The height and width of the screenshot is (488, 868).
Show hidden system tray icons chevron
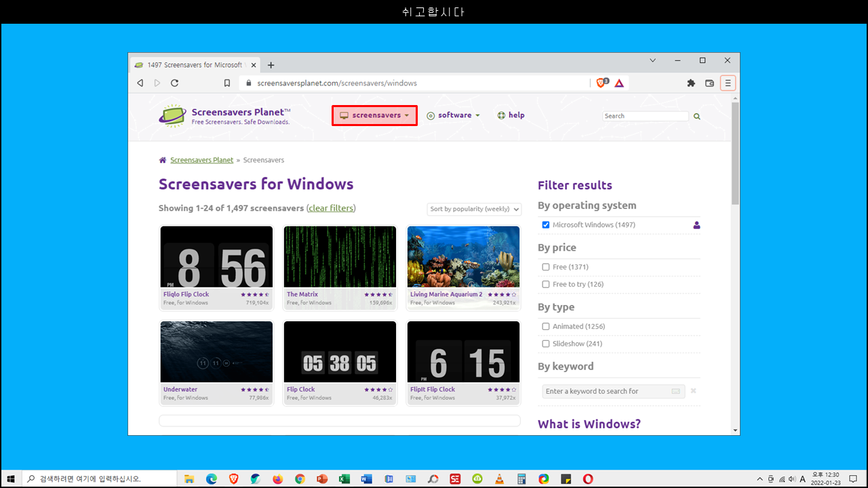pyautogui.click(x=759, y=479)
